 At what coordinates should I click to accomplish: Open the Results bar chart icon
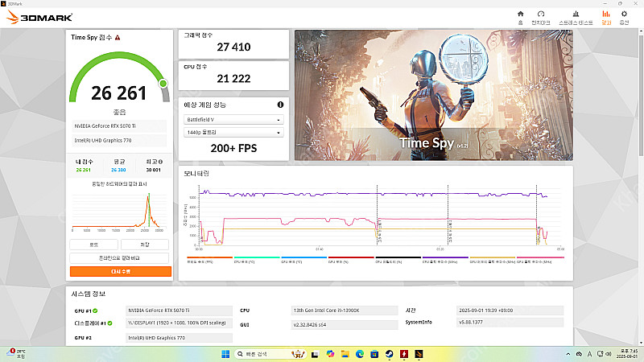coord(606,14)
